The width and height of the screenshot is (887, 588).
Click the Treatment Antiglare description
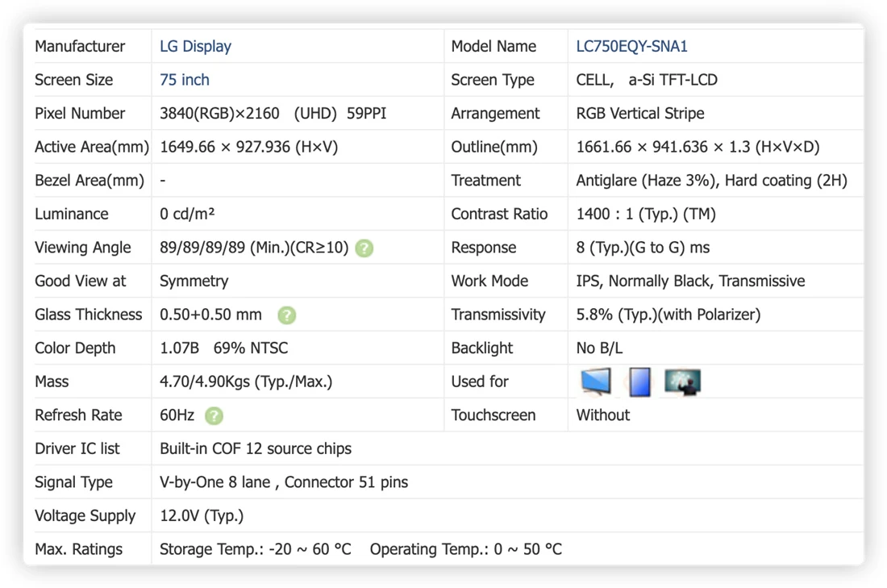711,181
